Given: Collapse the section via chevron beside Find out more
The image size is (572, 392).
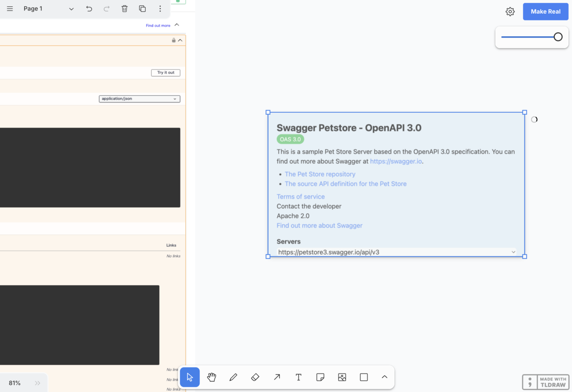Looking at the screenshot, I should pyautogui.click(x=177, y=25).
